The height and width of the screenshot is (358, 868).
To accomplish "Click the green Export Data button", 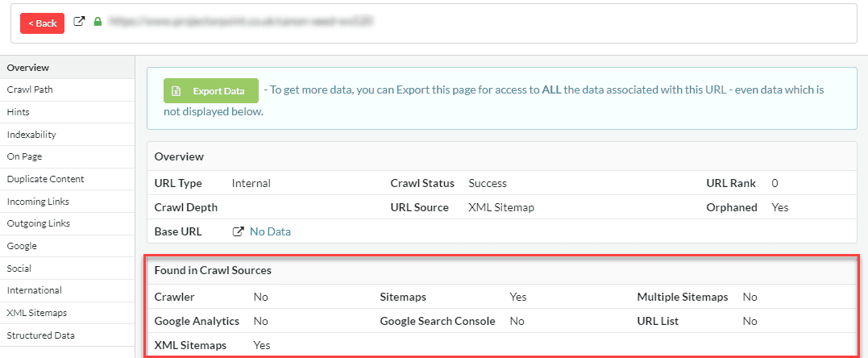I will (211, 91).
